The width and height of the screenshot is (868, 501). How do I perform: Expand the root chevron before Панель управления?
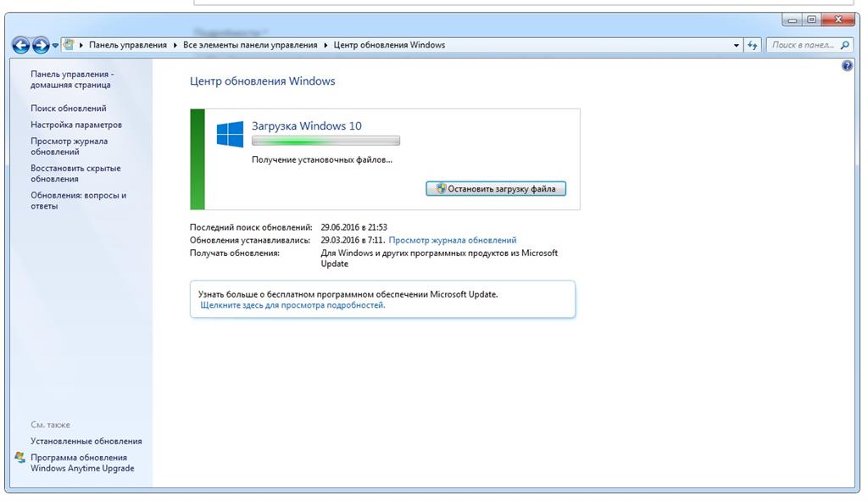pyautogui.click(x=81, y=46)
